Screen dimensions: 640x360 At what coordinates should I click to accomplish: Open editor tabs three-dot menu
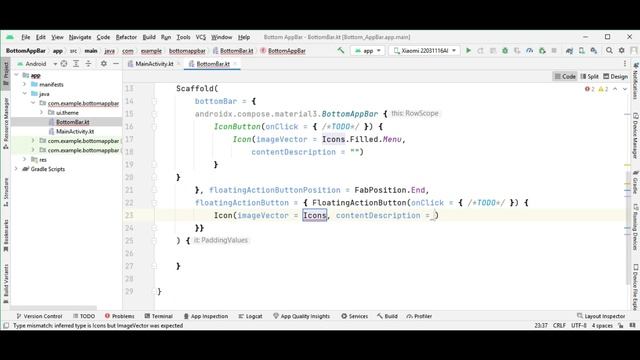coord(625,64)
